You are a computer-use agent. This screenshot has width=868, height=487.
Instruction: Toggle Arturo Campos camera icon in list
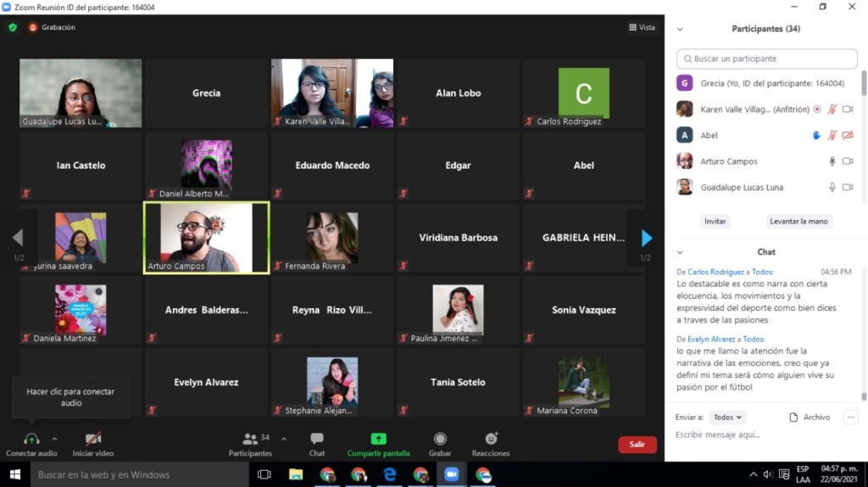[848, 162]
